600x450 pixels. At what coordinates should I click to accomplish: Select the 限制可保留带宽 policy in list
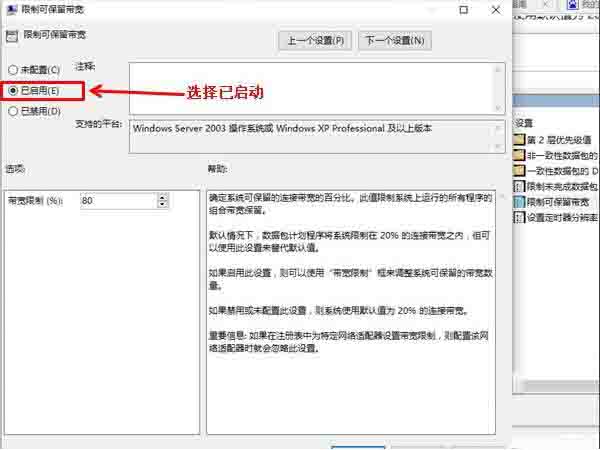pos(562,202)
